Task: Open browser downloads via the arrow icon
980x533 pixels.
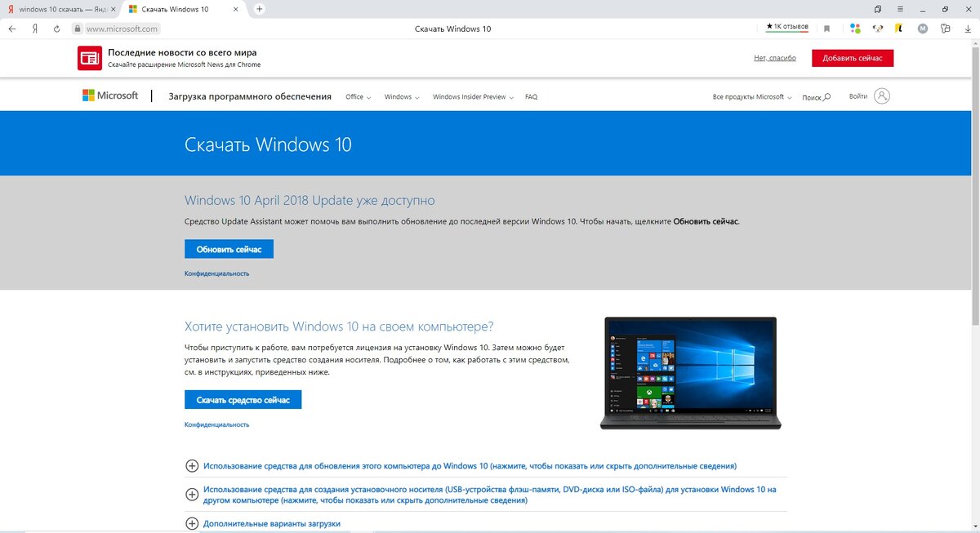Action: pos(967,29)
